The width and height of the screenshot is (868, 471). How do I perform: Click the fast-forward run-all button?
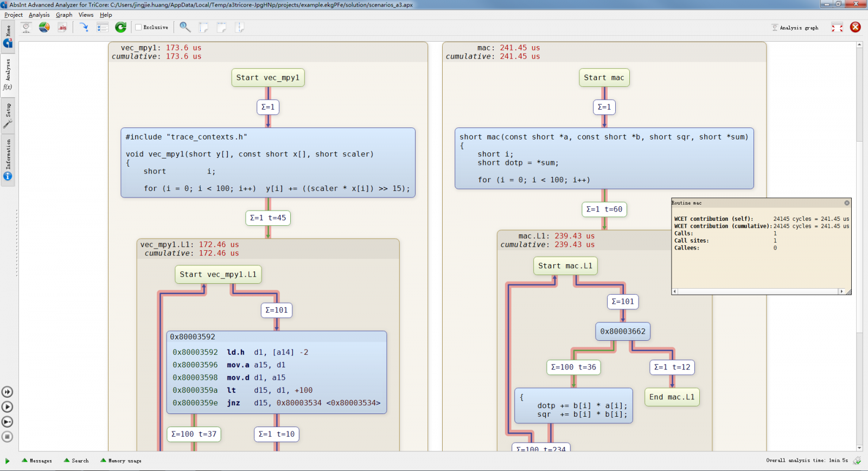[7, 392]
